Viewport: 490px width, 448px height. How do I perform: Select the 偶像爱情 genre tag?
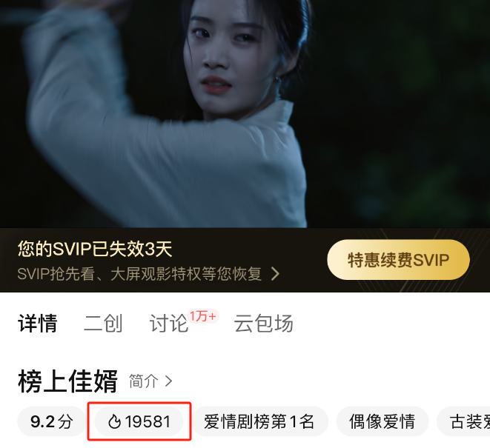[383, 421]
